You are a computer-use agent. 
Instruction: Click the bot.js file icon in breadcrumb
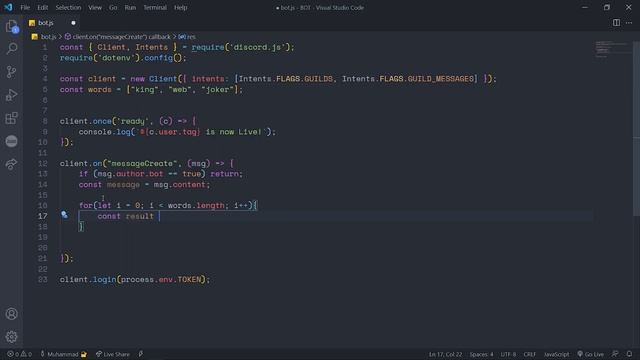click(35, 37)
